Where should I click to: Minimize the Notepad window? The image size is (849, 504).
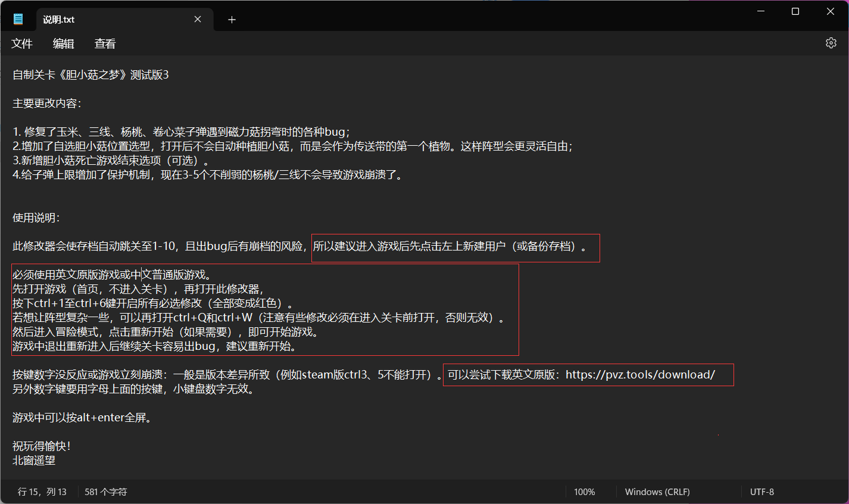pos(761,11)
